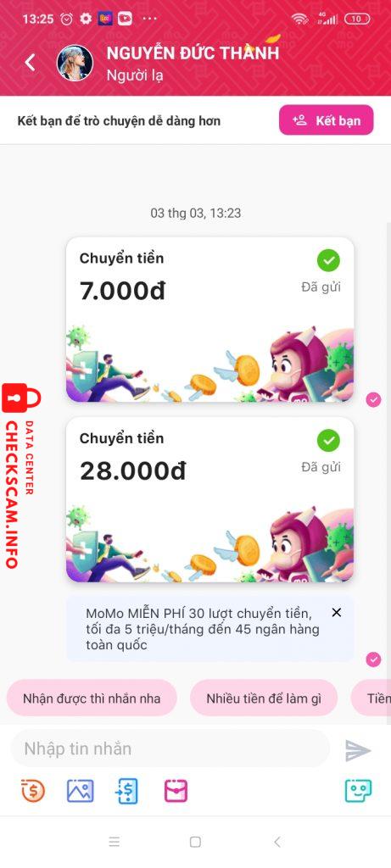This screenshot has height=868, width=391.
Task: Tap the Kết bạn button
Action: [x=327, y=120]
